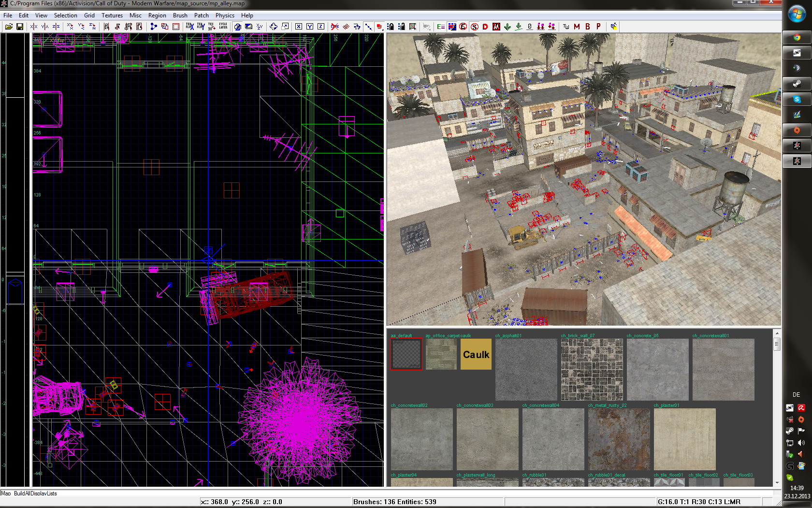Click the Cycle Layer icon

pyautogui.click(x=223, y=27)
